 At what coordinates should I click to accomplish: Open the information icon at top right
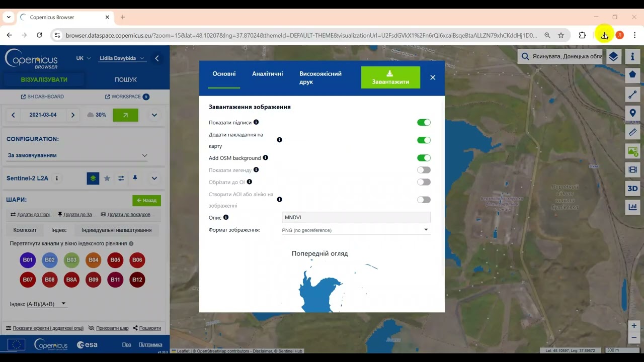632,56
